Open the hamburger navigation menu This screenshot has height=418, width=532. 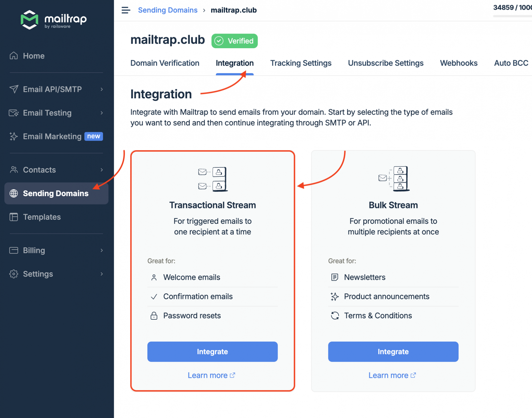click(x=126, y=10)
